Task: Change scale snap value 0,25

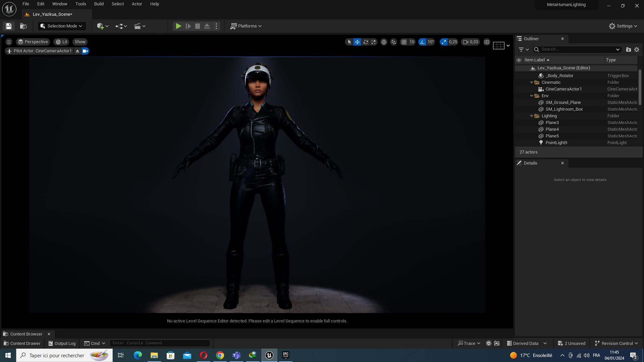Action: pyautogui.click(x=453, y=42)
